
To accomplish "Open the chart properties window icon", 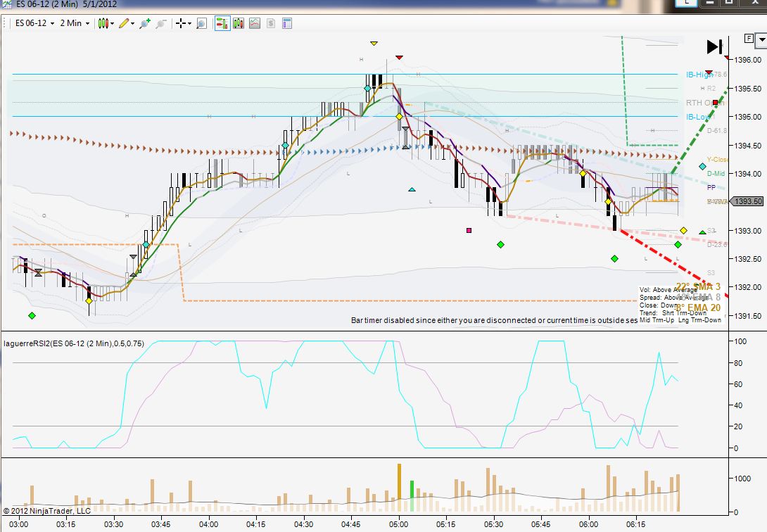I will click(287, 23).
